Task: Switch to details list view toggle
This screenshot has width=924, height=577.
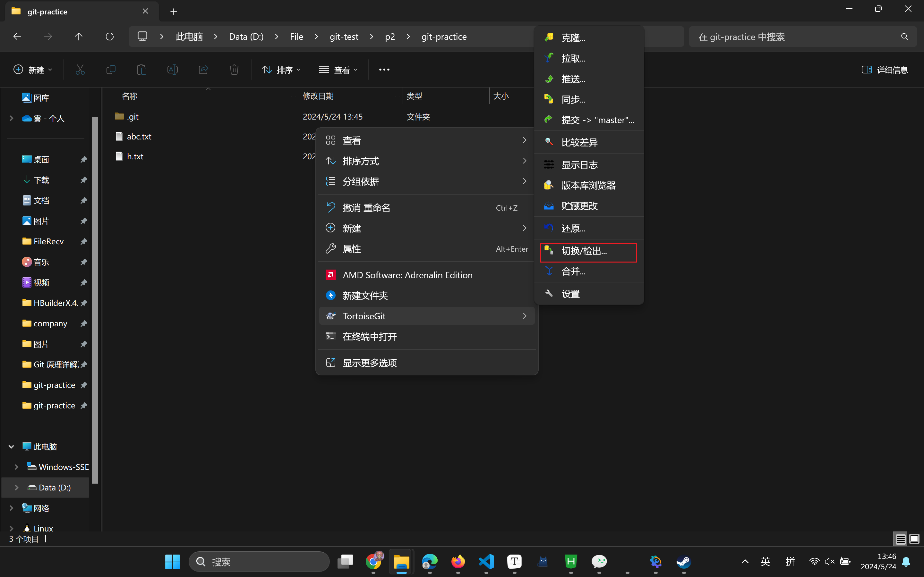Action: (900, 539)
